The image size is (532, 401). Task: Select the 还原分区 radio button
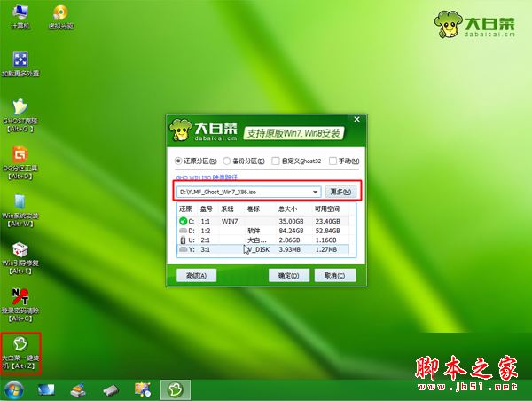(180, 161)
